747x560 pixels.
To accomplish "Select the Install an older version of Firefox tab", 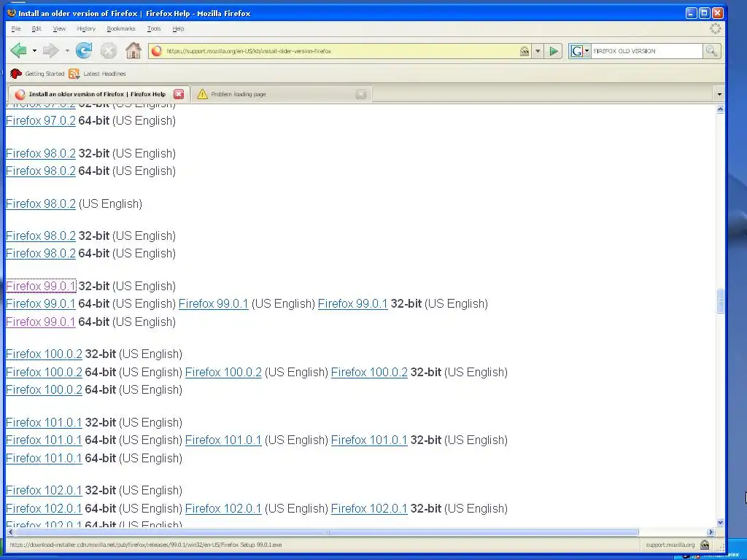I will point(98,94).
